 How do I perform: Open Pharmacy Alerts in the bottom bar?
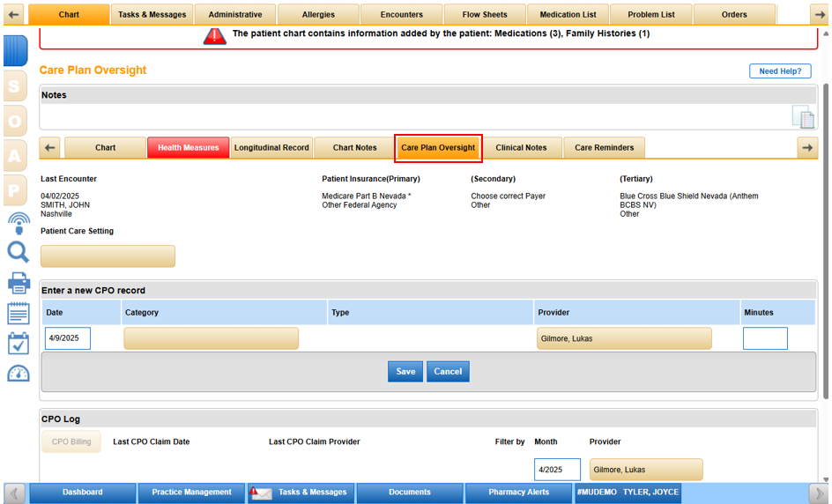click(518, 493)
